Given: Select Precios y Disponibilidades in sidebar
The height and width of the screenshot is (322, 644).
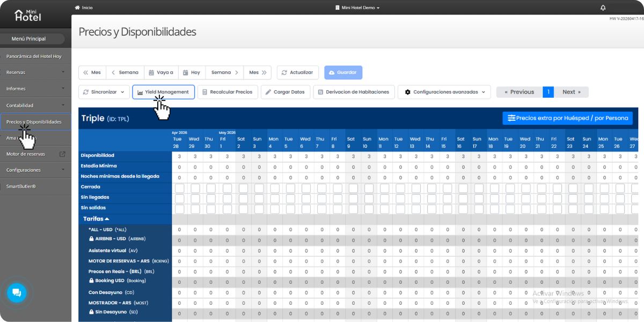Looking at the screenshot, I should (35, 122).
